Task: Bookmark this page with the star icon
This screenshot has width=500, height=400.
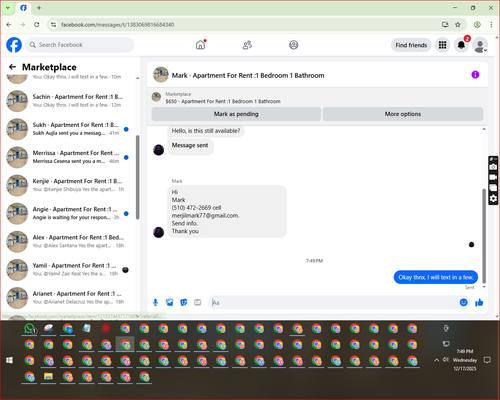Action: [458, 24]
